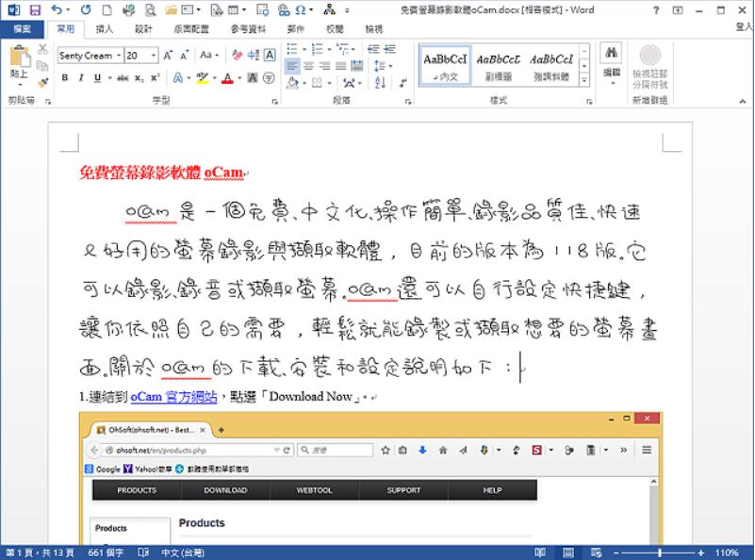The width and height of the screenshot is (755, 560).
Task: Undo the last action
Action: coord(57,9)
